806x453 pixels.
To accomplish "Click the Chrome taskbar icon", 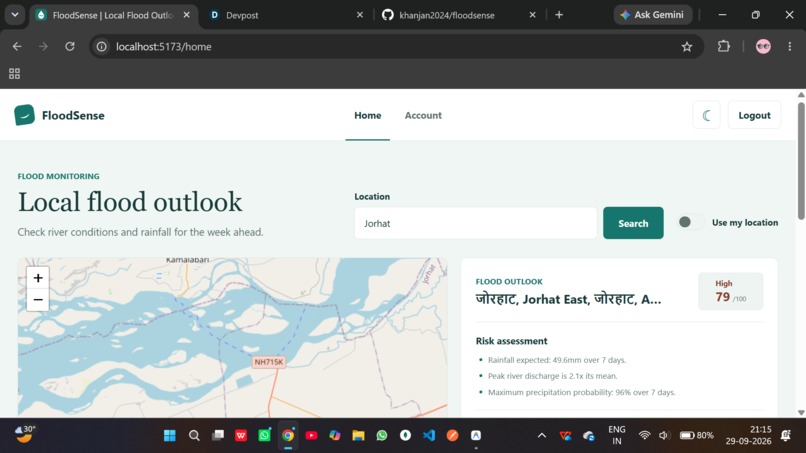I will point(288,436).
